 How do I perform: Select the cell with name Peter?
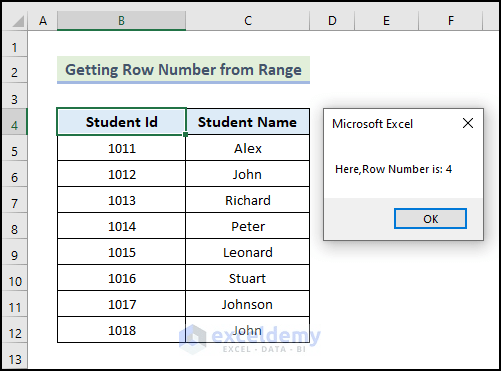(x=247, y=226)
